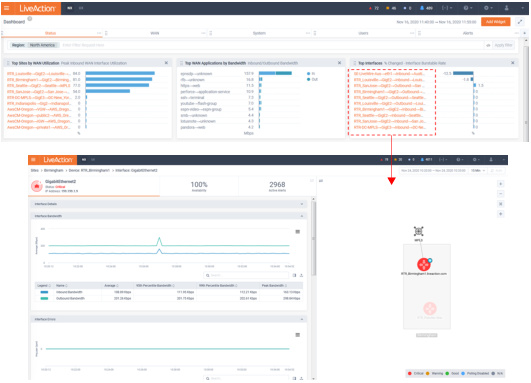This screenshot has height=383, width=531.
Task: Open Interface Errors chart menu icon
Action: 298,335
